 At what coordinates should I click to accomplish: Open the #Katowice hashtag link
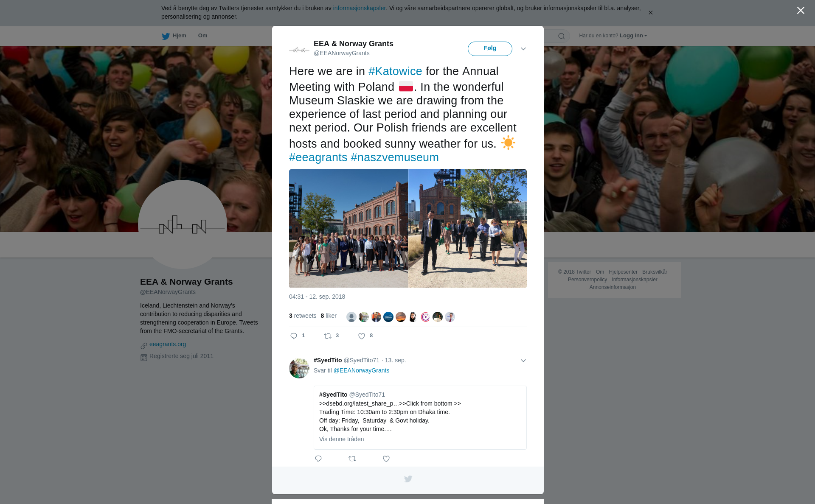coord(395,71)
